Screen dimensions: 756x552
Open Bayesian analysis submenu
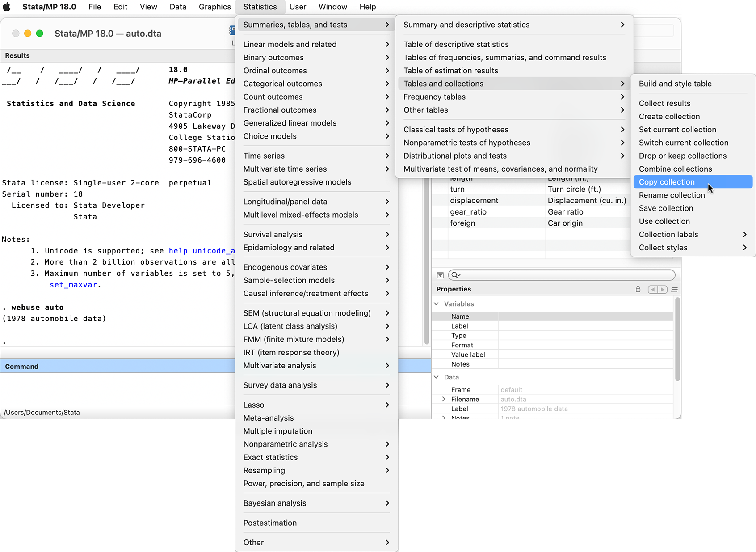coord(316,503)
